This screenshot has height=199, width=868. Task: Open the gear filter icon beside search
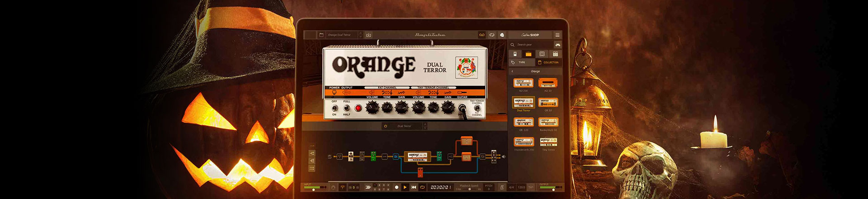click(558, 45)
